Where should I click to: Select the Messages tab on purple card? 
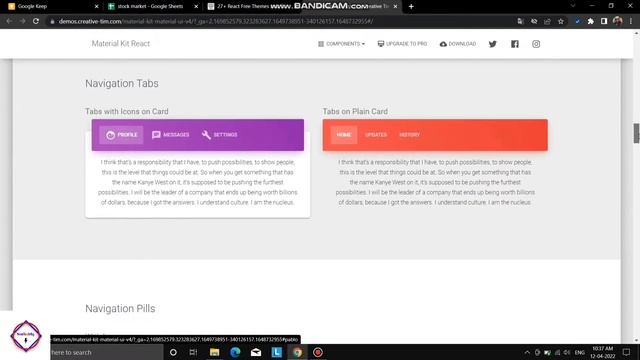point(170,135)
